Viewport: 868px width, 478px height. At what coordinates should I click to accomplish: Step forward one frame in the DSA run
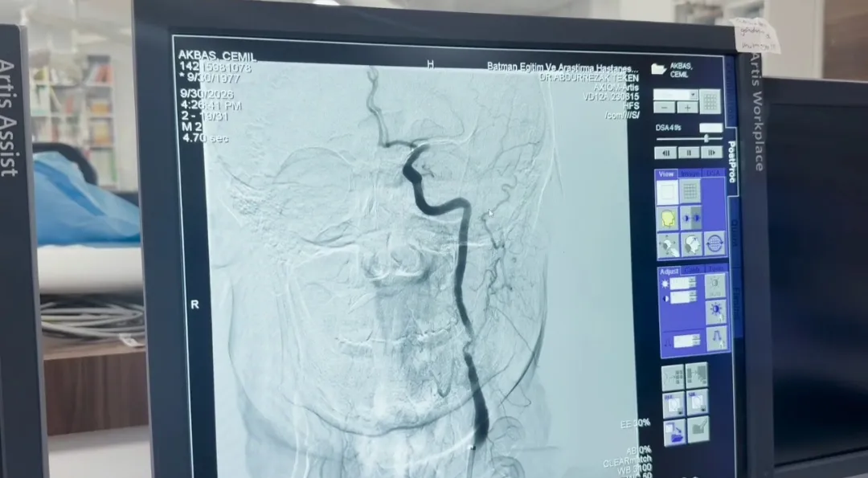tap(712, 152)
